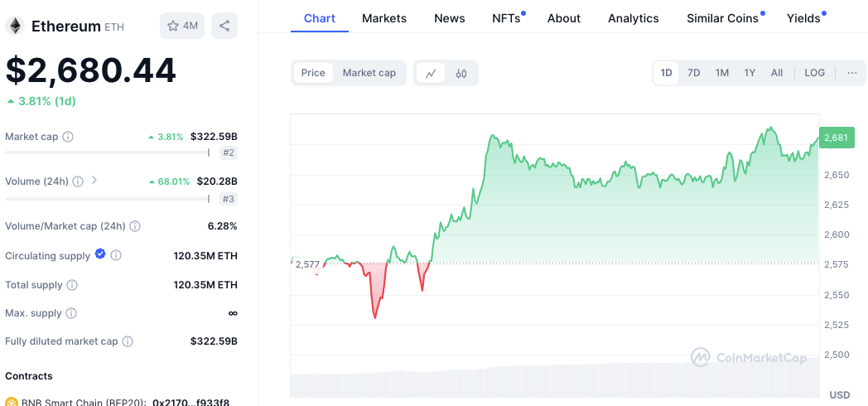The height and width of the screenshot is (406, 868).
Task: Show info for Volume (24h)
Action: click(78, 181)
